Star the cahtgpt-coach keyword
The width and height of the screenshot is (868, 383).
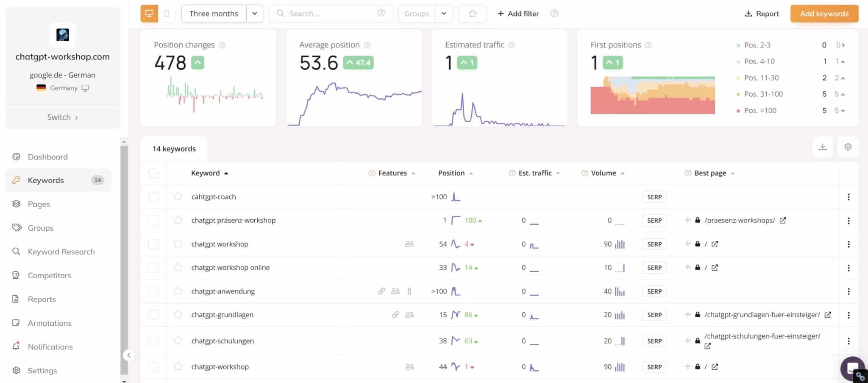point(178,197)
